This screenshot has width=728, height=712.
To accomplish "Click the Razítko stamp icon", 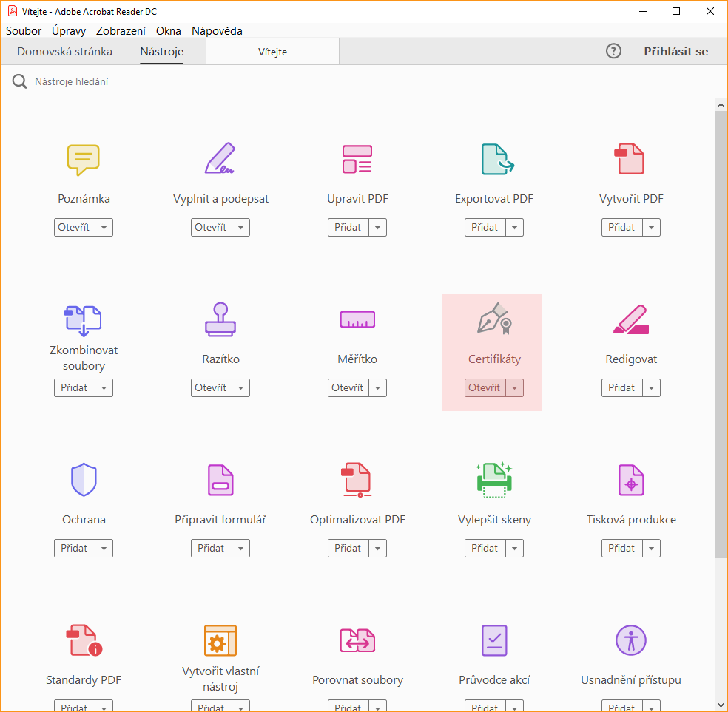I will (220, 319).
